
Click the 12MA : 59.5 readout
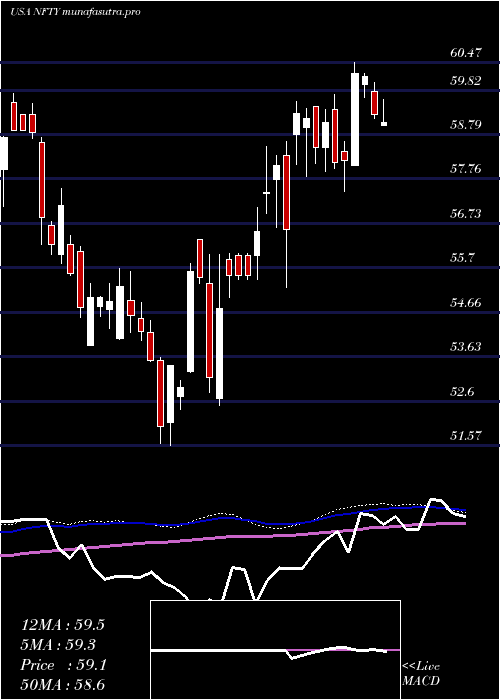(x=62, y=625)
